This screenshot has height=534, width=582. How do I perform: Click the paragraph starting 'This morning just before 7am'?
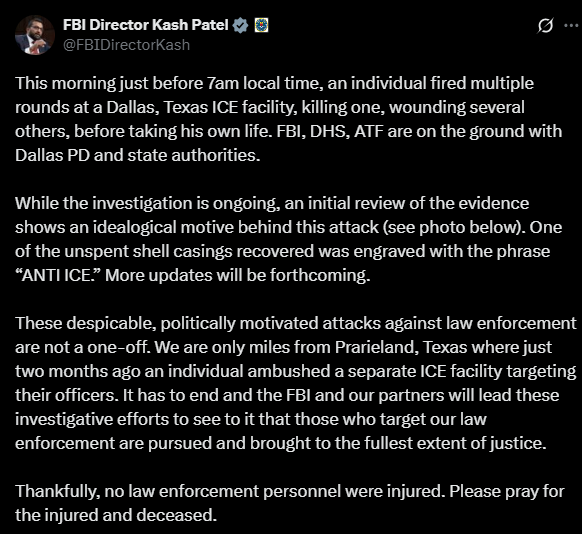click(x=288, y=119)
